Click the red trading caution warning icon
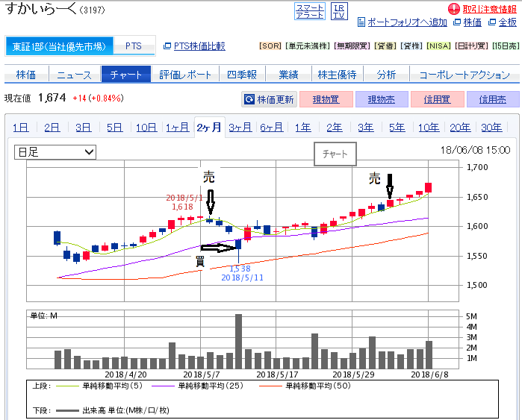Screen dimensions: 522x420 point(454,9)
